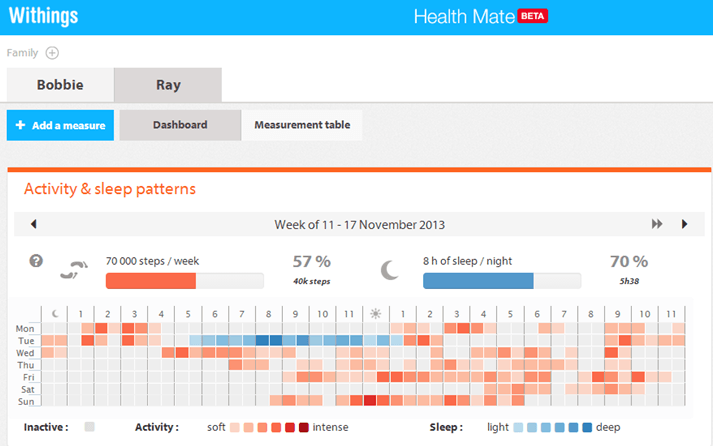Open the Measurement table tab
The width and height of the screenshot is (713, 446).
(x=302, y=125)
